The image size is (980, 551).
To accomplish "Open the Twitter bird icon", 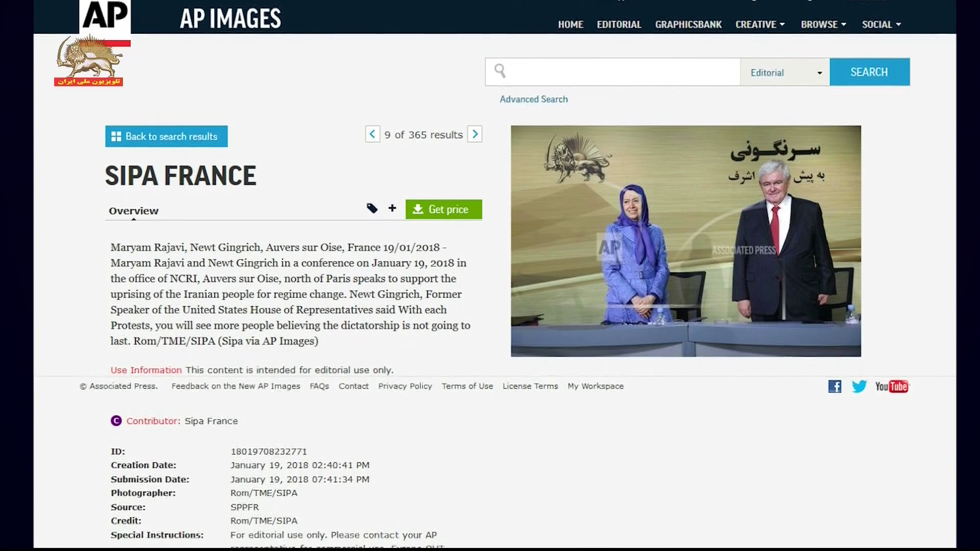I will 859,386.
